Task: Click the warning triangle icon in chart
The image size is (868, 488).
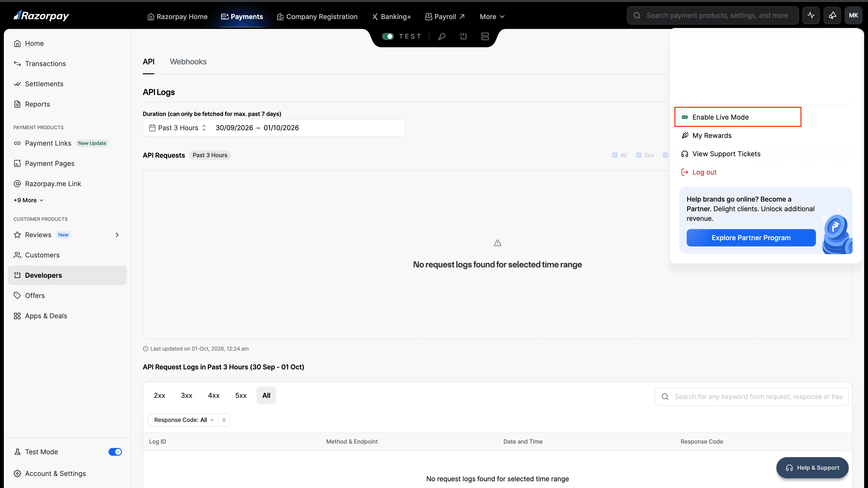Action: coord(497,243)
